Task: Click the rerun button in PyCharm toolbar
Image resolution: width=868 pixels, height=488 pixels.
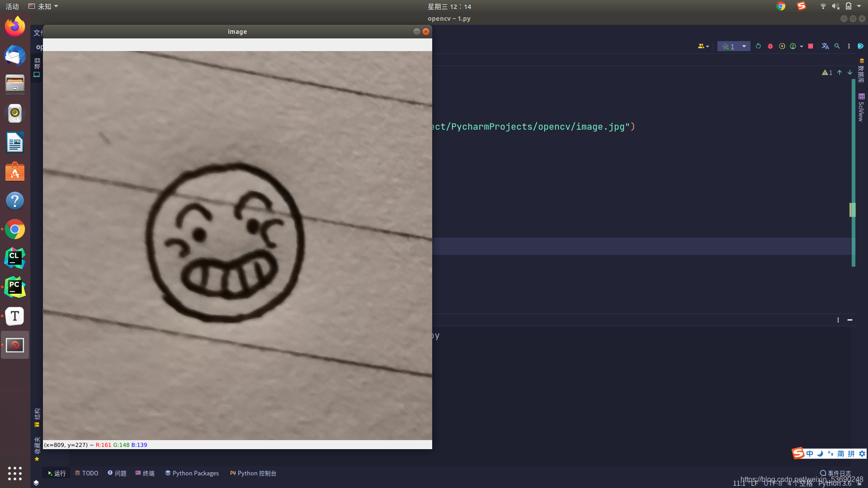Action: click(758, 46)
